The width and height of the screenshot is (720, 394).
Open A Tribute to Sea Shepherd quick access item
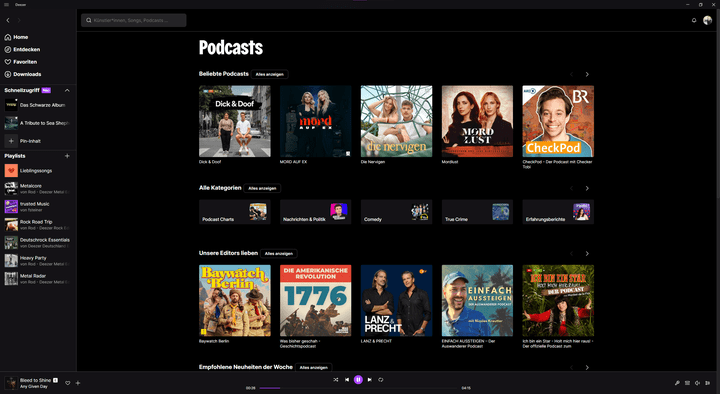point(37,123)
